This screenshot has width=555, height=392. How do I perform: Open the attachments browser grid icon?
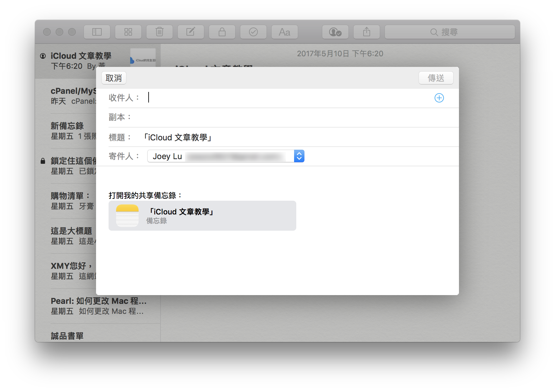128,32
